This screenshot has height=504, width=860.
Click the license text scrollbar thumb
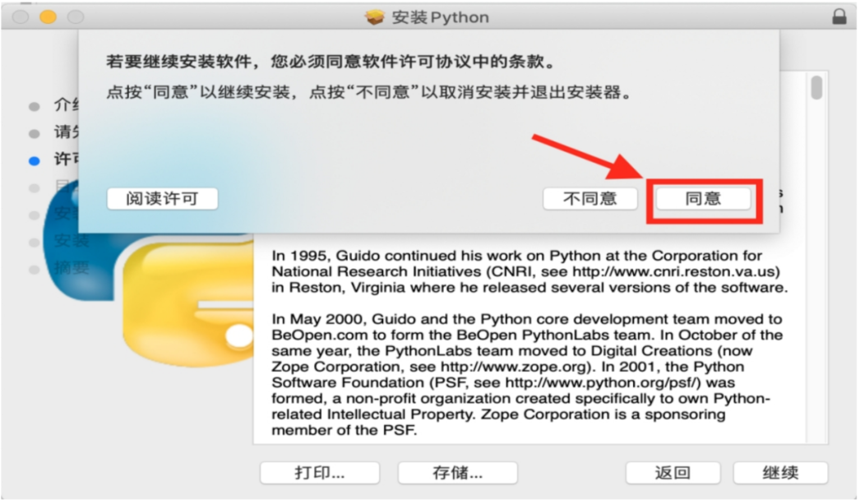816,88
